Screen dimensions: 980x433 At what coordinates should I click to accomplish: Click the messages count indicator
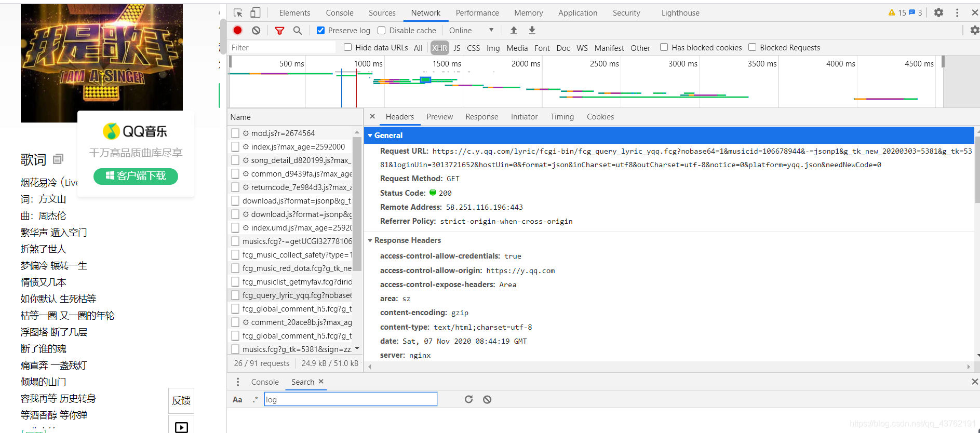tap(916, 13)
